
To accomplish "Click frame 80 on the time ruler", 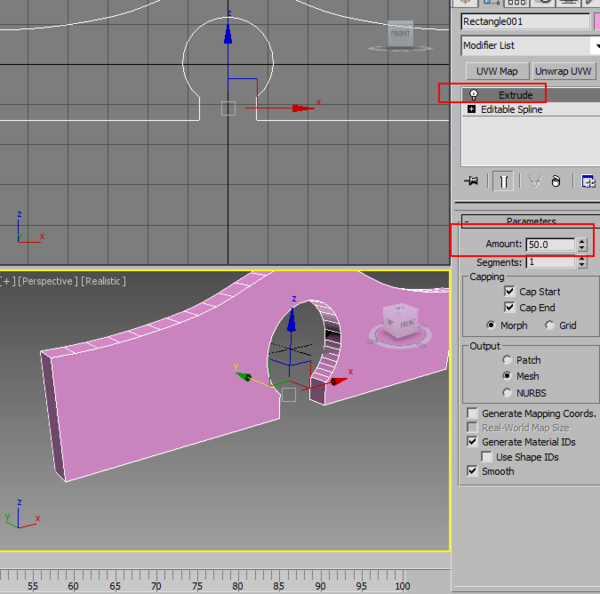I will pos(238,586).
